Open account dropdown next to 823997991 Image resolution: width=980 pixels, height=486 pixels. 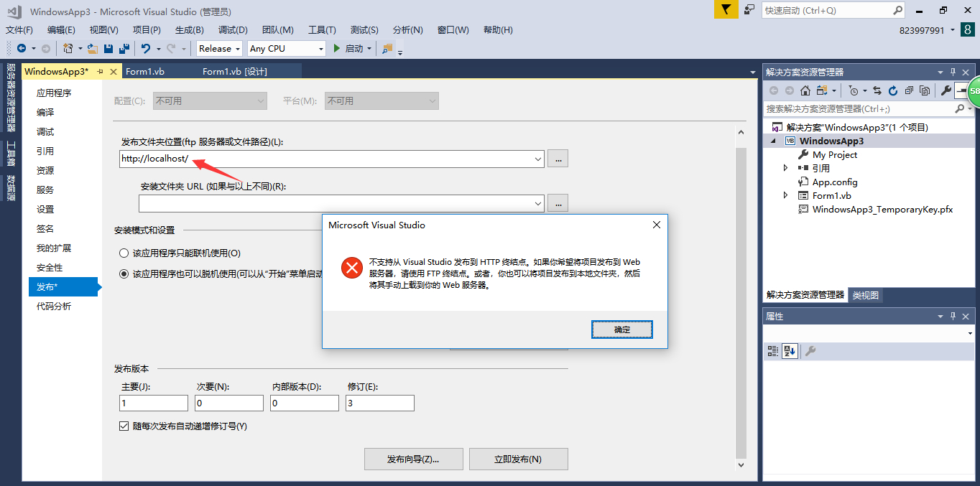953,30
